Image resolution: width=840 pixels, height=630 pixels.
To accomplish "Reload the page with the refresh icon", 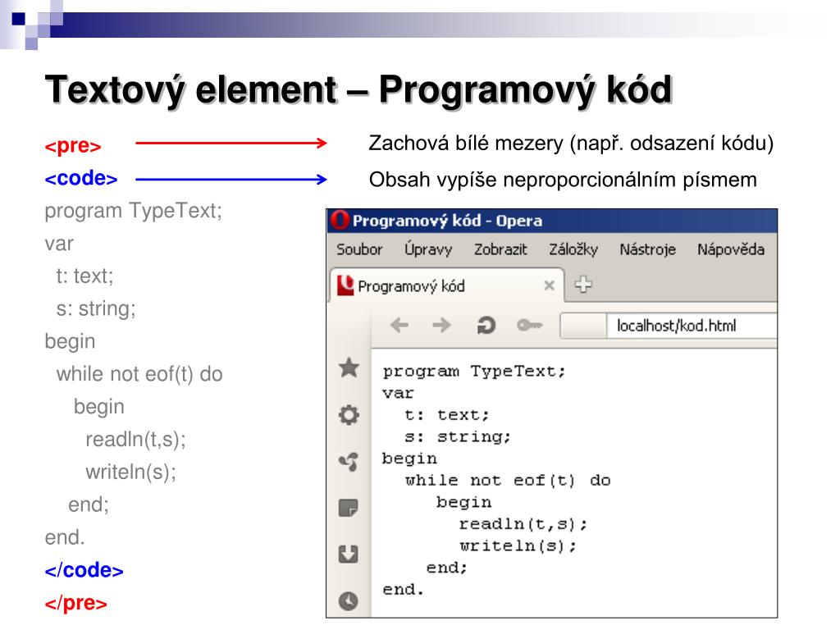I will click(486, 325).
